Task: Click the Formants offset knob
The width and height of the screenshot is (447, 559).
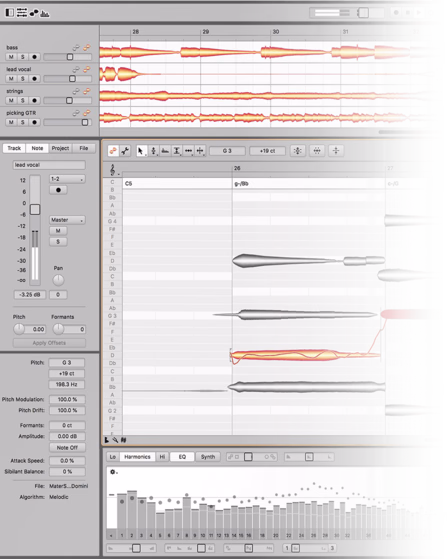Action: point(58,329)
